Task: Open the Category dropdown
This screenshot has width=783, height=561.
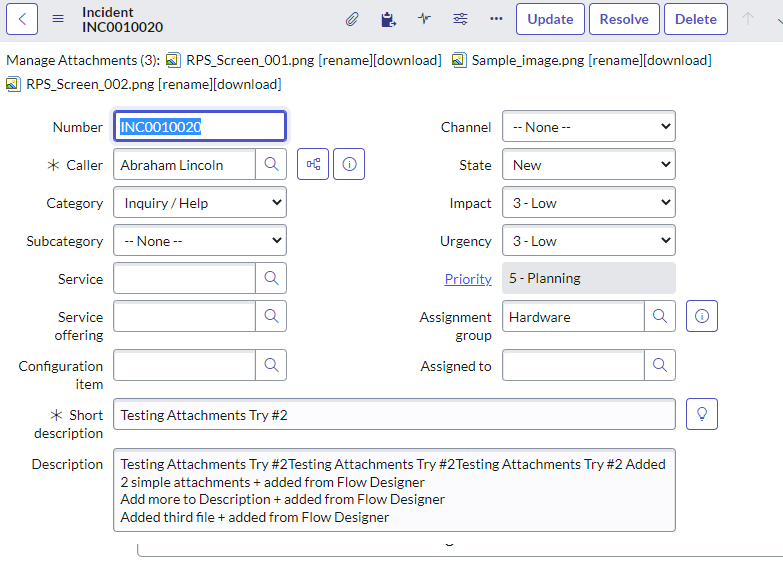Action: pos(200,202)
